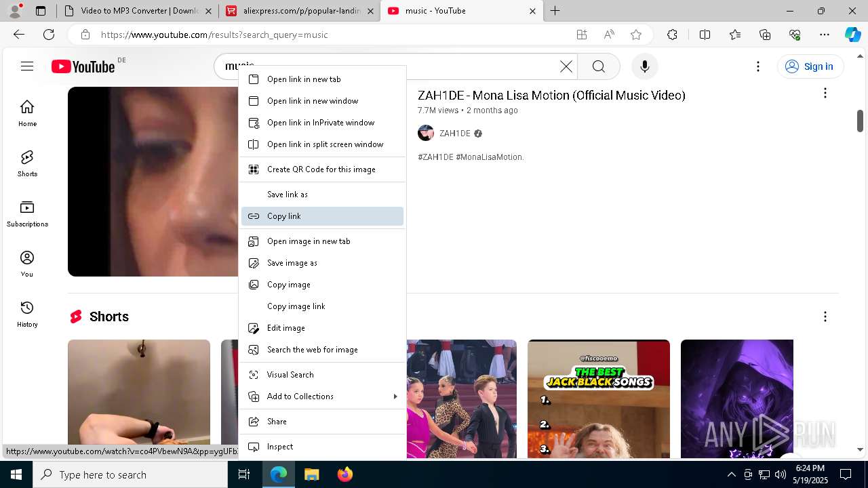Click the Sign in button

810,66
